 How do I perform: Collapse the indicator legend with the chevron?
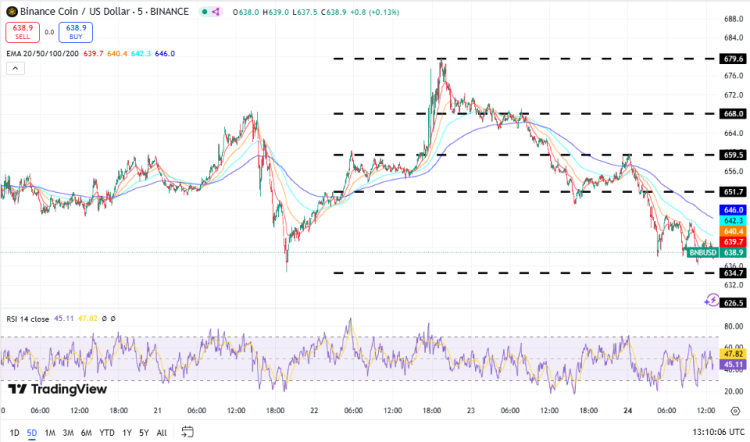(x=15, y=68)
